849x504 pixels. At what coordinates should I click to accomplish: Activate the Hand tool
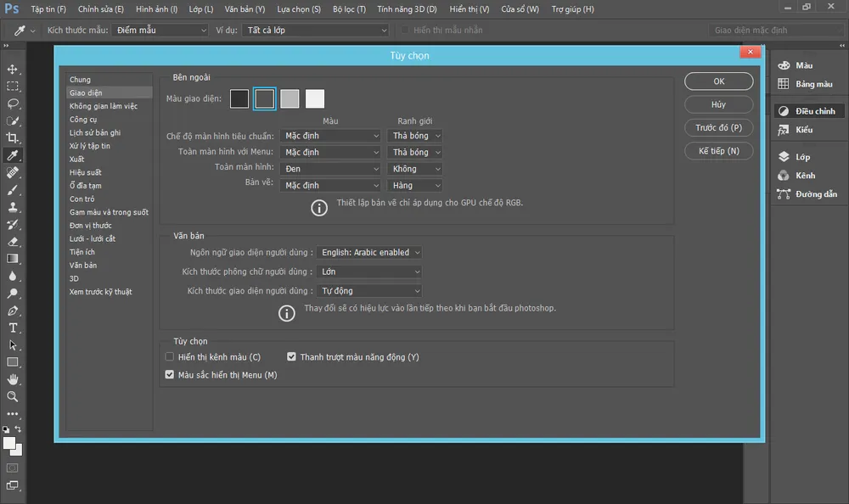(x=13, y=379)
